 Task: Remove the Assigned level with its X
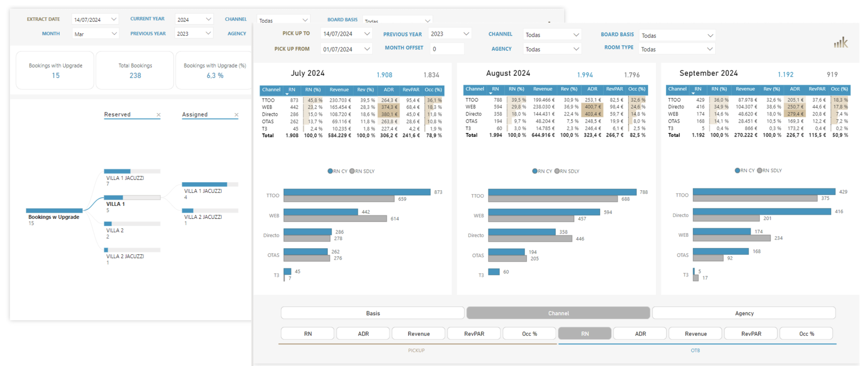(x=237, y=115)
